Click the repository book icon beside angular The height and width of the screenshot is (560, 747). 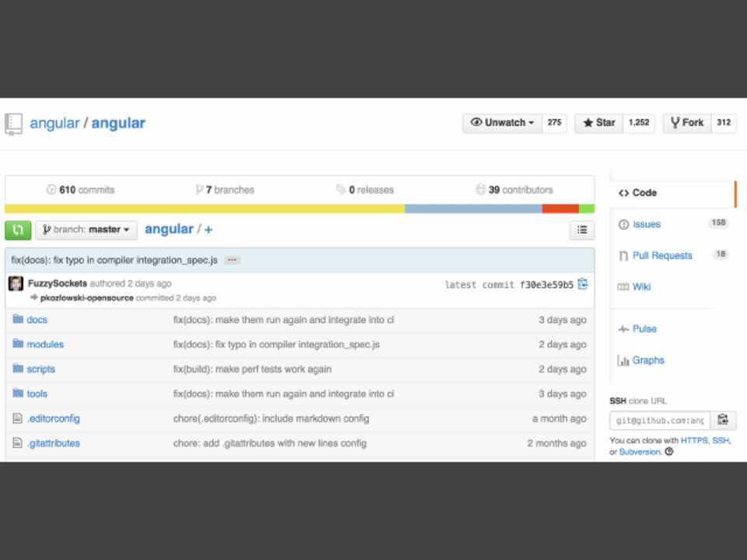tap(14, 123)
